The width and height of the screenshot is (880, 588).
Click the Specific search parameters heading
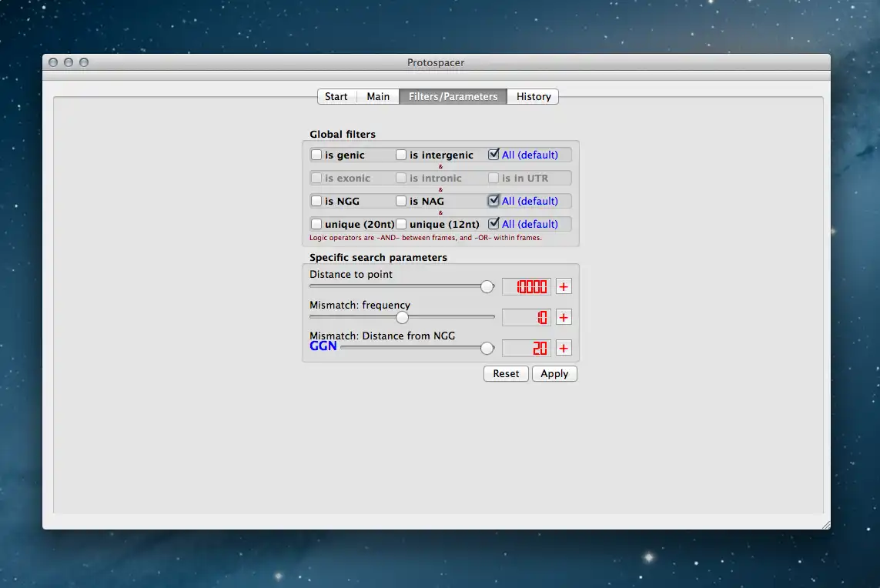(x=378, y=258)
